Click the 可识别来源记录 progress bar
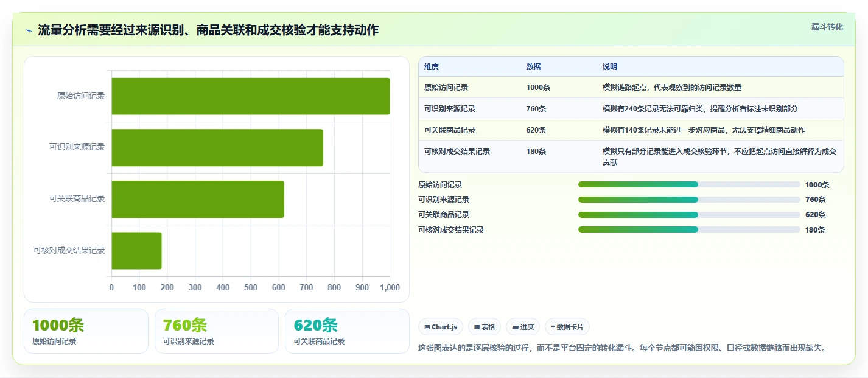 click(x=689, y=199)
